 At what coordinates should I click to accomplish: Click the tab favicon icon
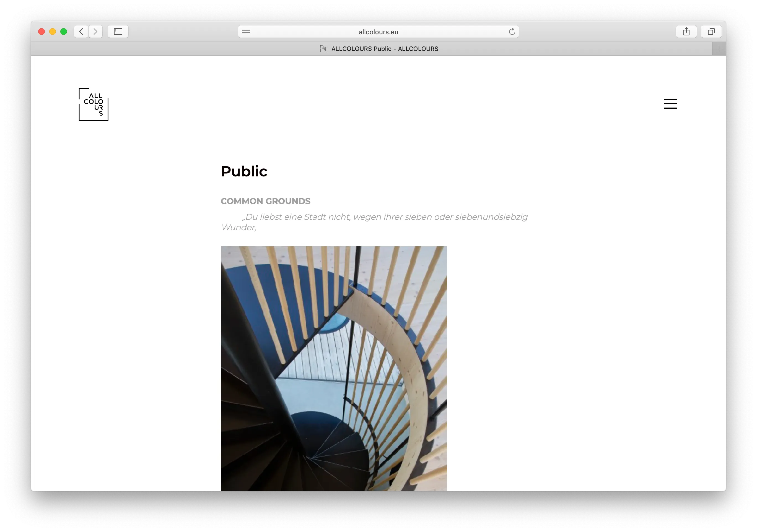(x=323, y=49)
